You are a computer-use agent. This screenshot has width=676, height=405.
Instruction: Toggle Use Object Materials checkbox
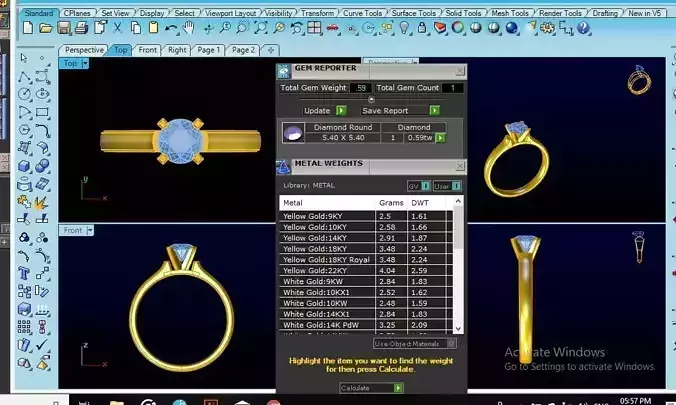[x=451, y=343]
